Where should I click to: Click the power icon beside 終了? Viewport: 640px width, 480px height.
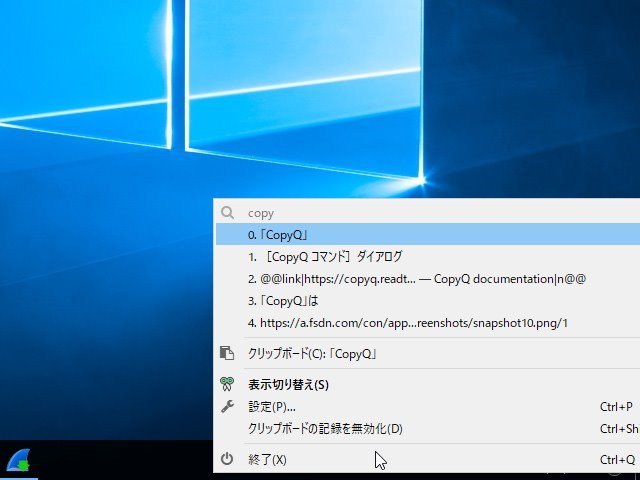pos(227,459)
